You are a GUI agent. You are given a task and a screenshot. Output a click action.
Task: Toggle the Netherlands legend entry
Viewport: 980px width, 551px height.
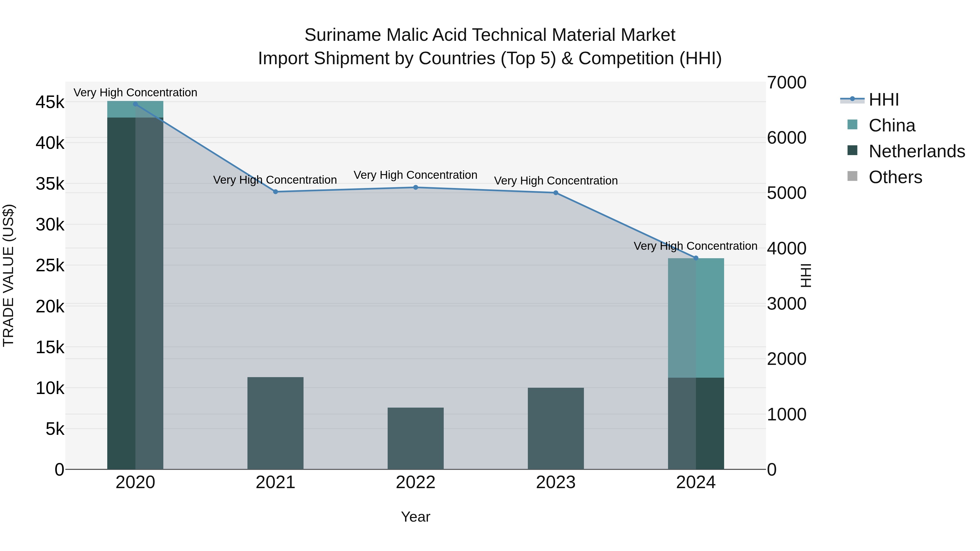click(x=906, y=151)
